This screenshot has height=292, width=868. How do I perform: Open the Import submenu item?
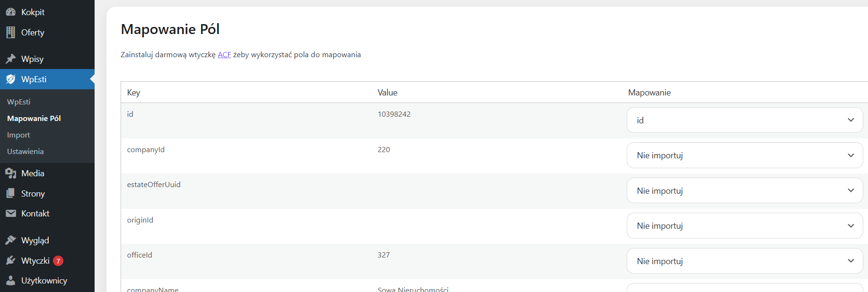point(18,135)
